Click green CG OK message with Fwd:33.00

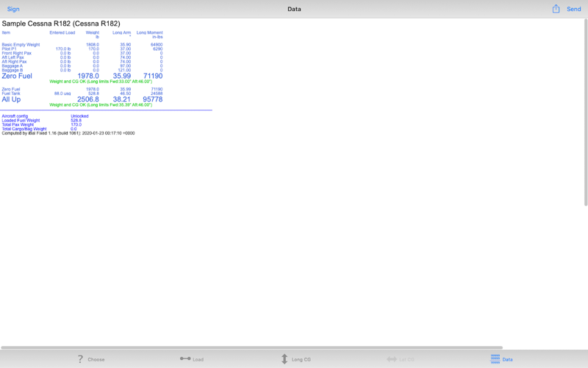[101, 82]
